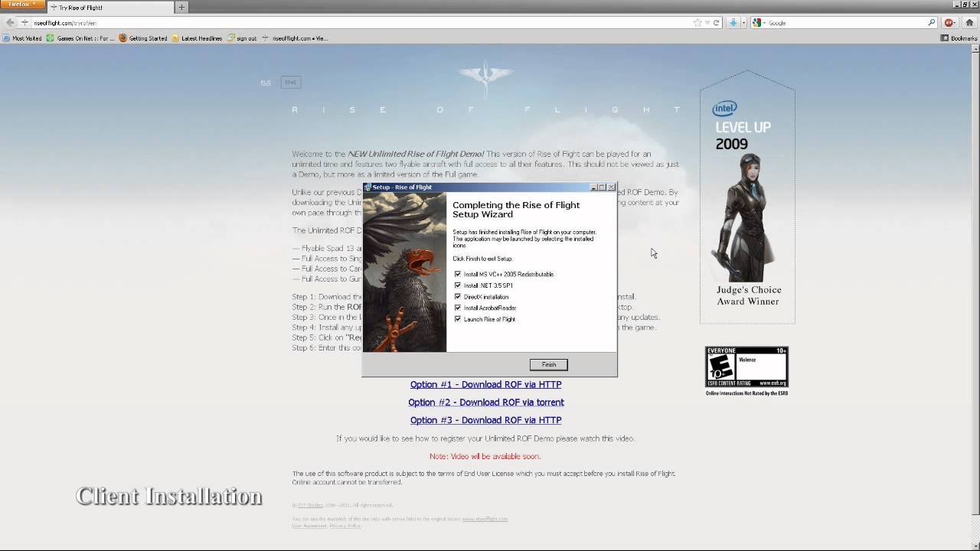
Task: Open the Google search engine selector
Action: pos(759,23)
